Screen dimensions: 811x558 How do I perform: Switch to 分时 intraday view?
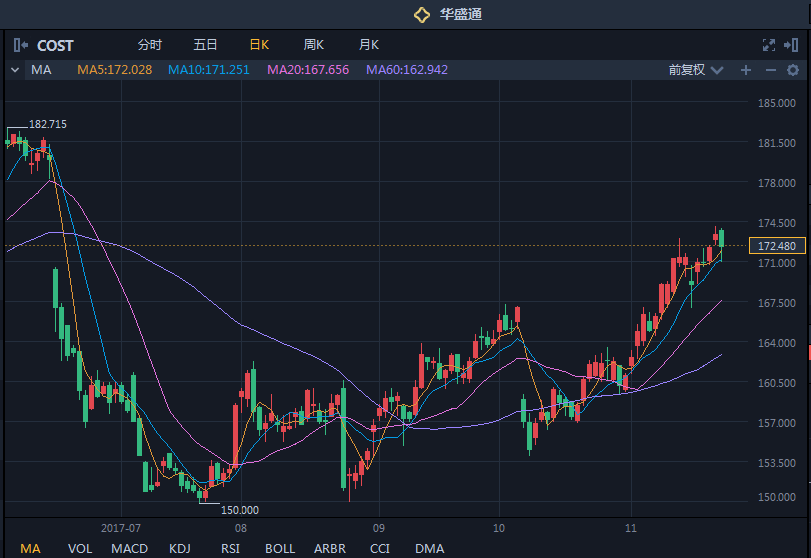tap(149, 45)
